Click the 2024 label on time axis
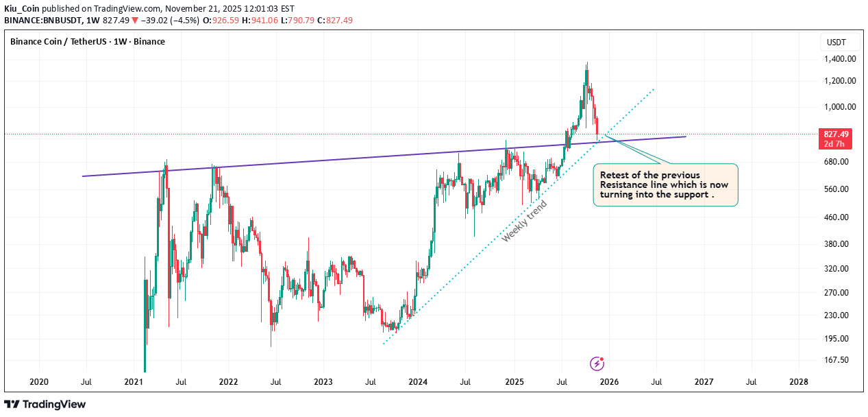Screen dimensions: 868x417 tap(418, 381)
